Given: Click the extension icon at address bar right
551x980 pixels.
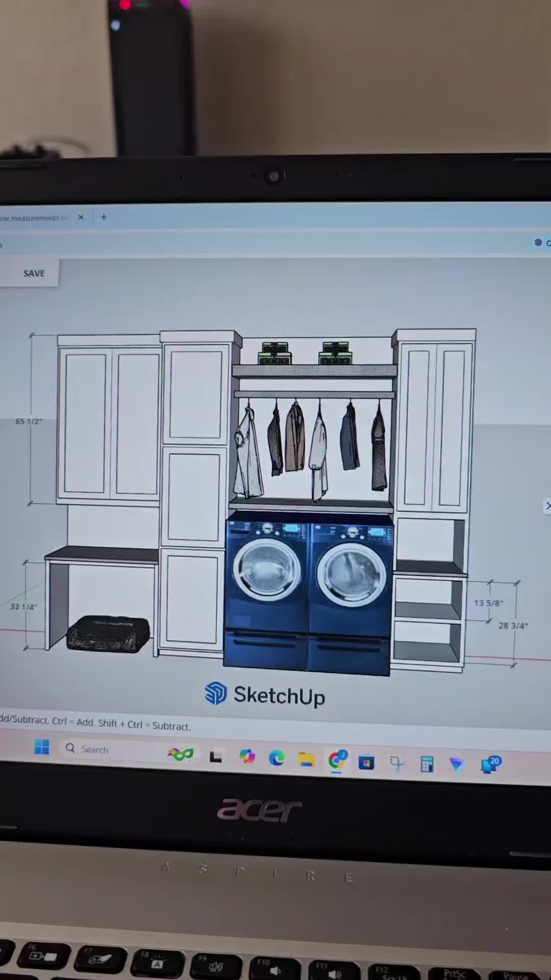Looking at the screenshot, I should coord(538,242).
